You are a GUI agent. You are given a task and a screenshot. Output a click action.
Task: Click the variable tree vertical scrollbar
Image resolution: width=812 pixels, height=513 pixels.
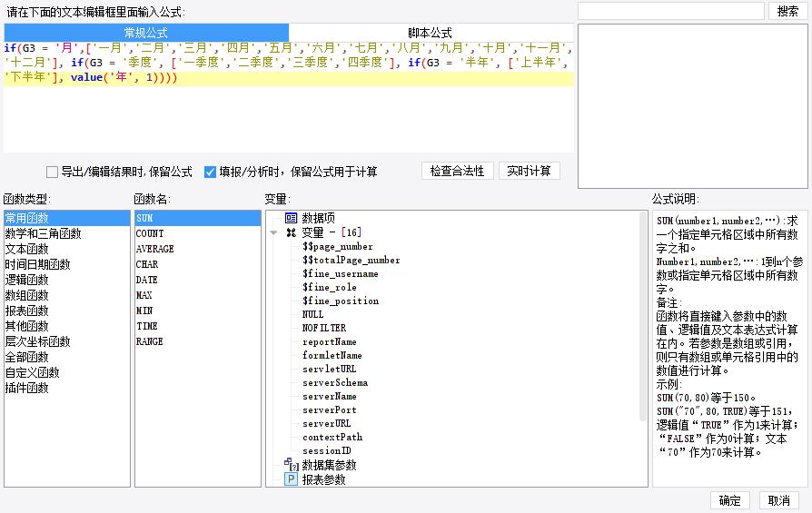[x=644, y=316]
